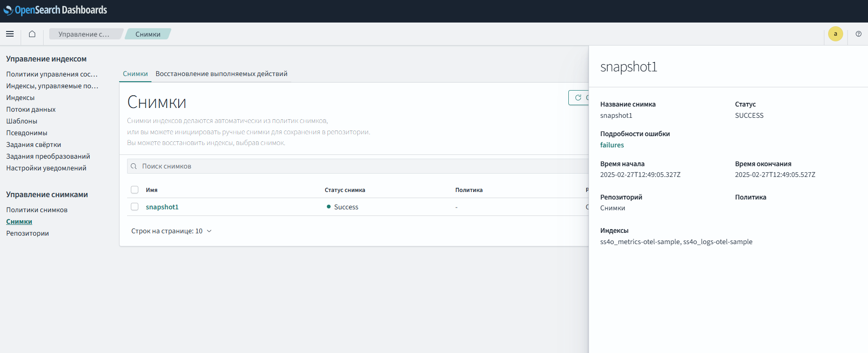This screenshot has height=353, width=868.
Task: Toggle the select-all snapshots checkbox
Action: pos(135,190)
